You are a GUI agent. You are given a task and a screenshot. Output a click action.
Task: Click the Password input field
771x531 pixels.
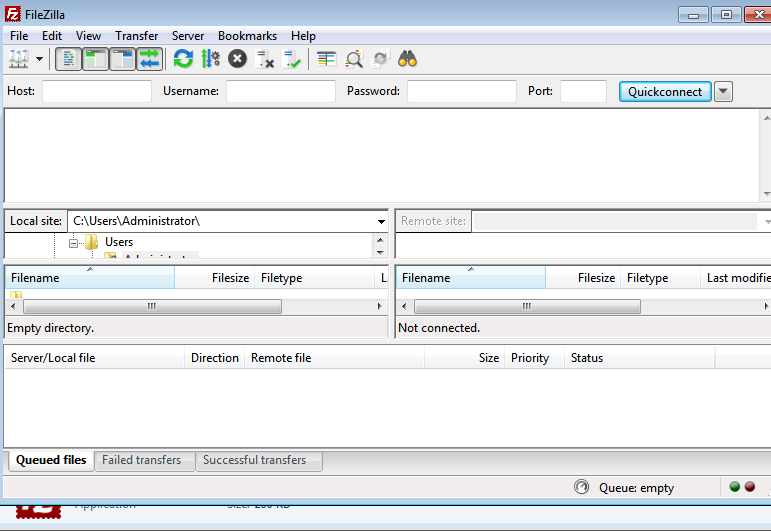tap(462, 91)
